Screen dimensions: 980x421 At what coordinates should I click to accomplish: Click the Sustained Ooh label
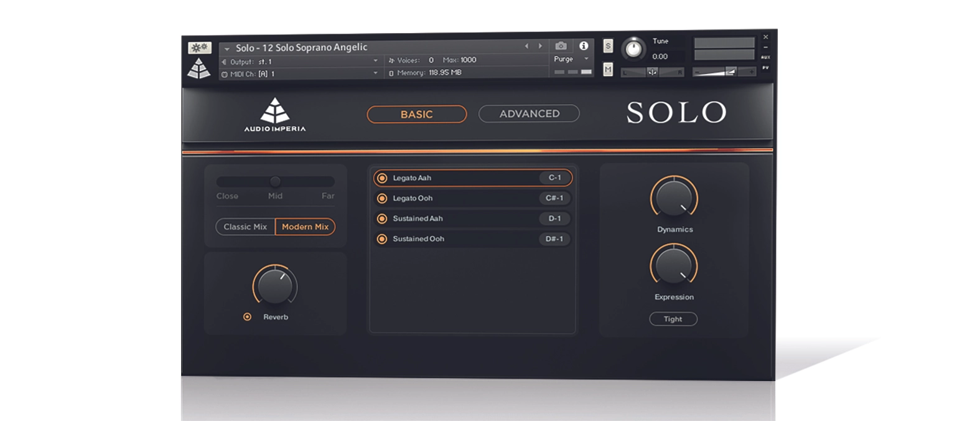(x=418, y=239)
